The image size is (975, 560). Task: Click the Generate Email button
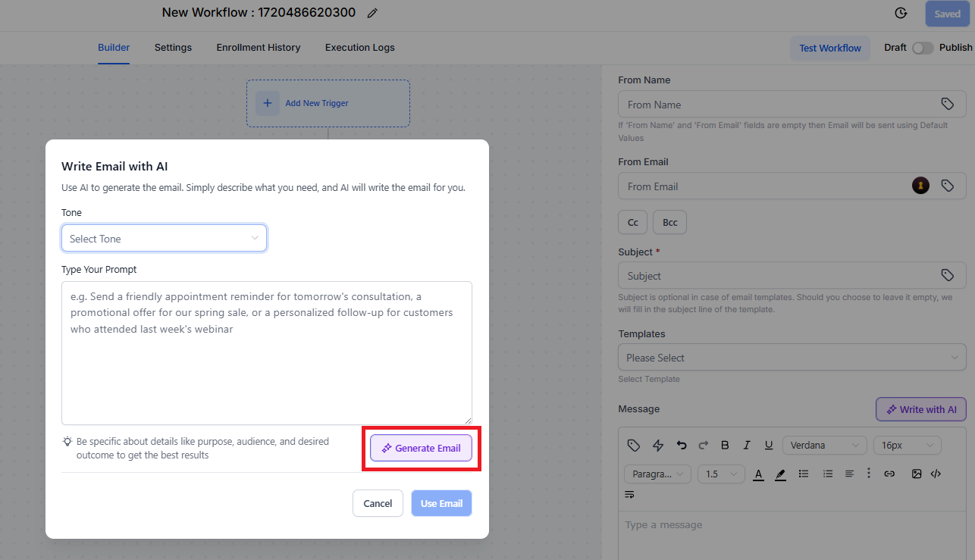pos(421,448)
